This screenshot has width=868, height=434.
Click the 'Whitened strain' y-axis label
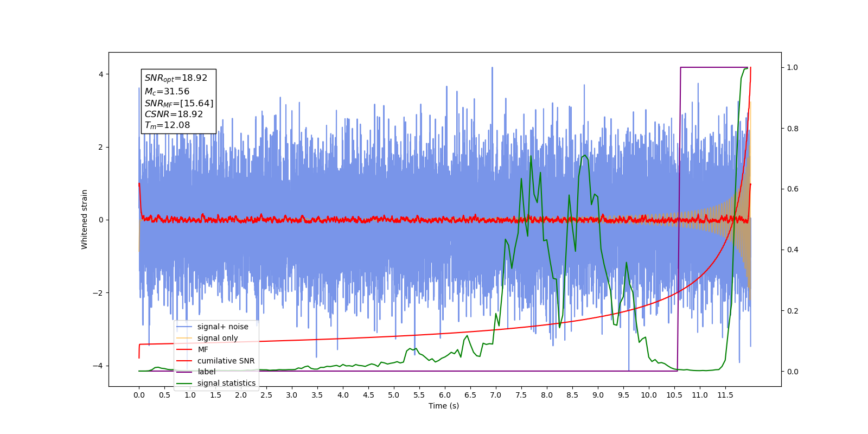(85, 219)
